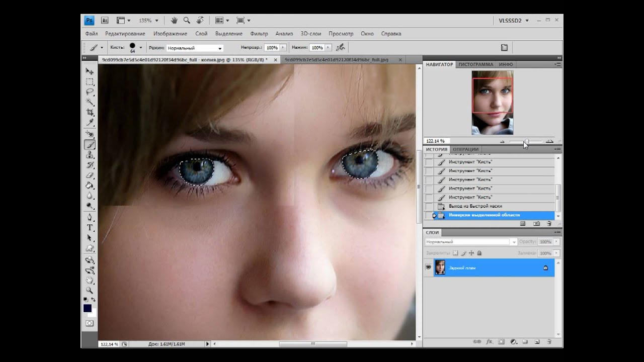Viewport: 644px width, 362px height.
Task: Select the Lasso tool
Action: [x=90, y=92]
